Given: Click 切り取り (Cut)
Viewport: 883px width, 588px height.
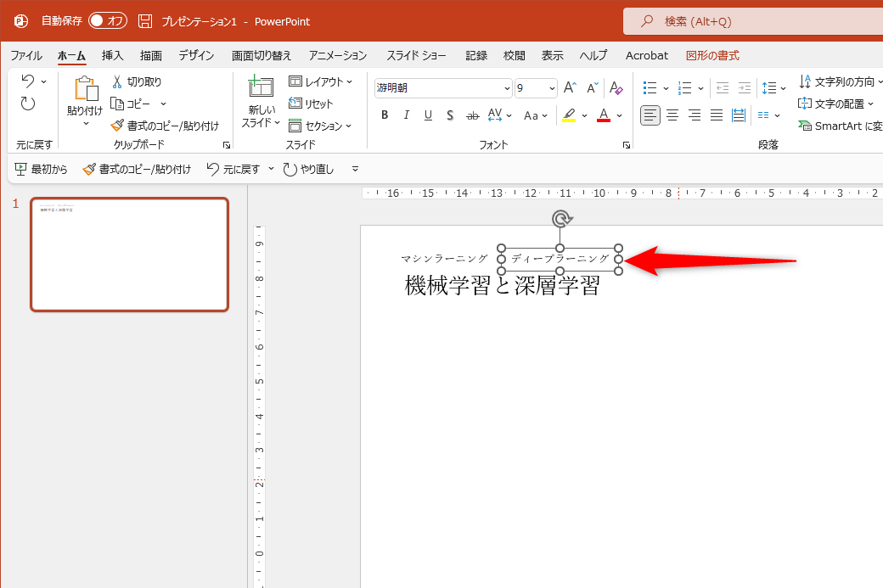Looking at the screenshot, I should (x=137, y=81).
